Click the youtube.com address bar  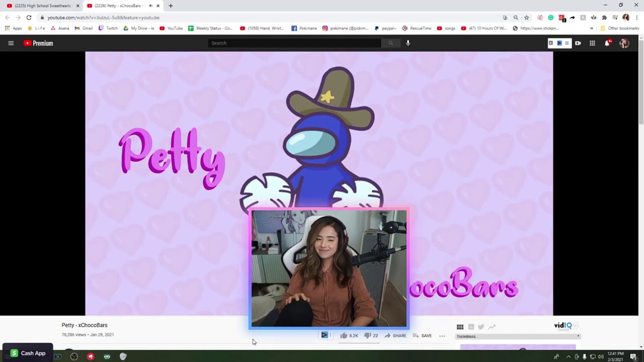[272, 18]
